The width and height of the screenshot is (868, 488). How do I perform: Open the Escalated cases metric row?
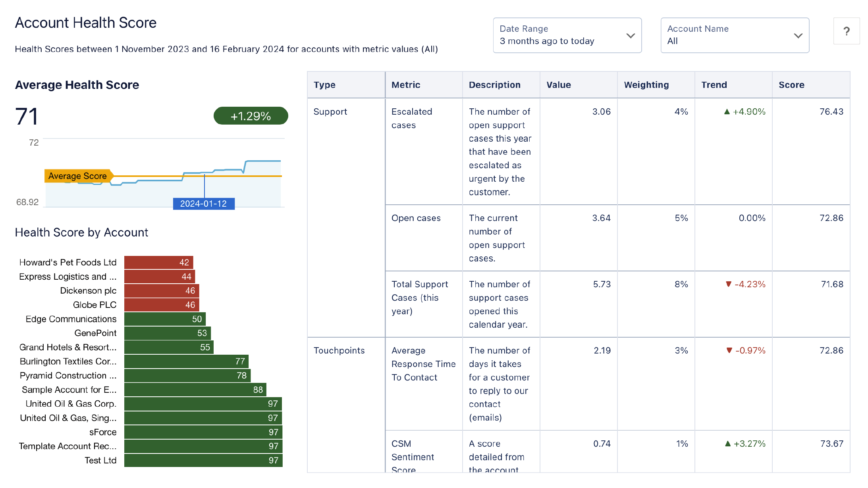click(412, 118)
